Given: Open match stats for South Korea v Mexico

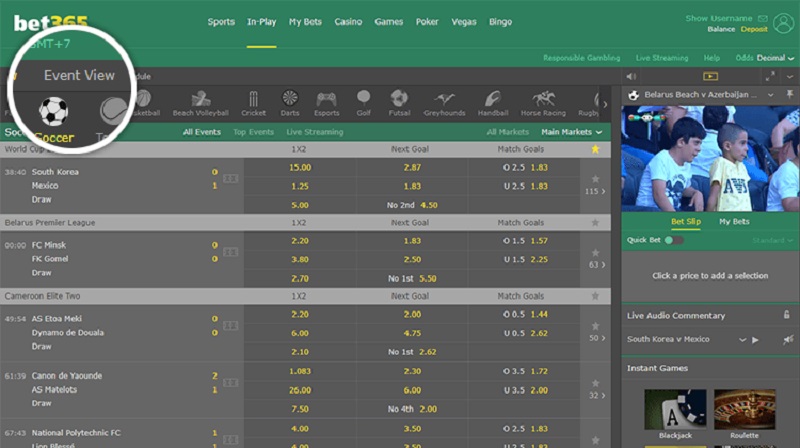Looking at the screenshot, I should tap(230, 179).
